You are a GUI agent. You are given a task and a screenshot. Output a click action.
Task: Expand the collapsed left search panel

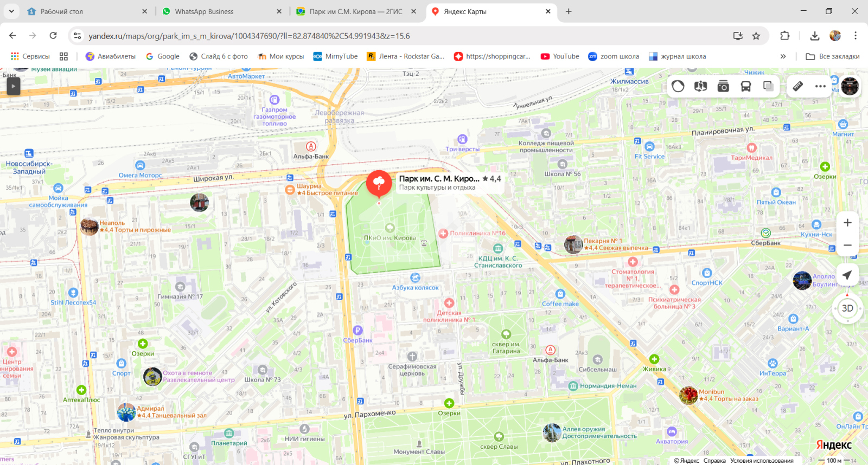(x=13, y=86)
